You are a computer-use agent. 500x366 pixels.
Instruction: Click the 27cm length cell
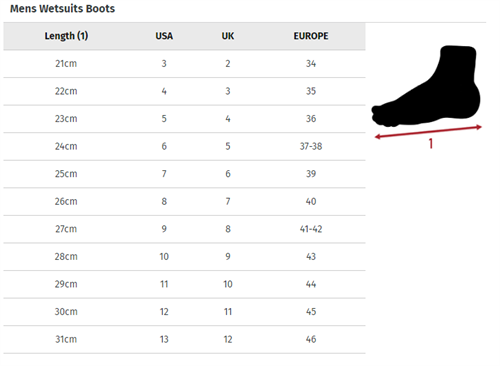[66, 229]
